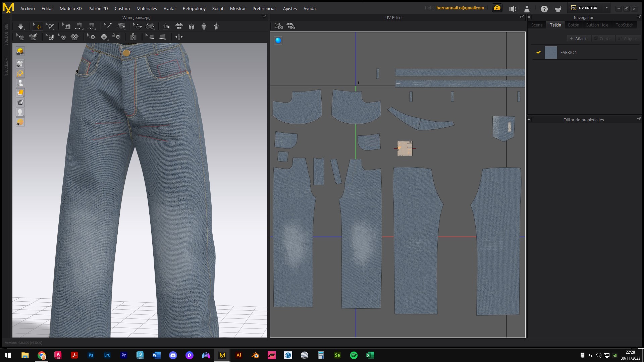Click the UV snapshot camera icon
644x362 pixels.
tap(278, 26)
